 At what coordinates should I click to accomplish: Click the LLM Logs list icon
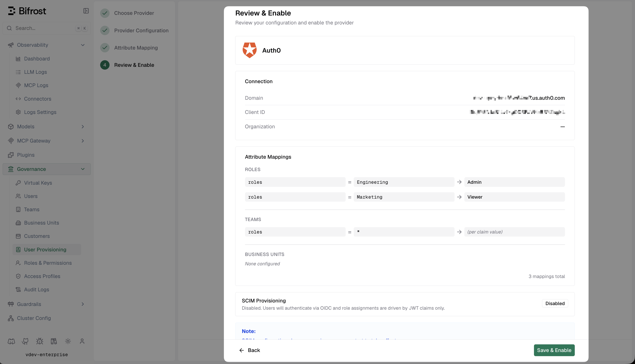pos(18,72)
